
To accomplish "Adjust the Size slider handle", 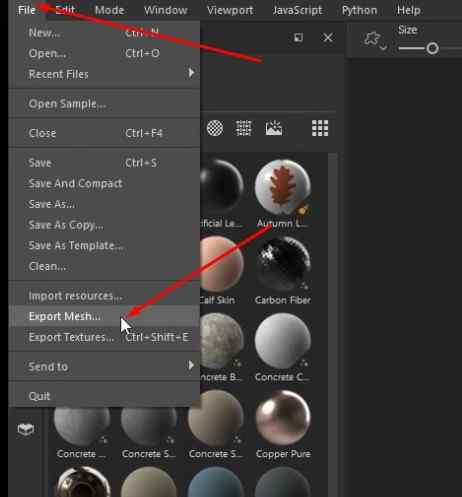I will pos(433,49).
